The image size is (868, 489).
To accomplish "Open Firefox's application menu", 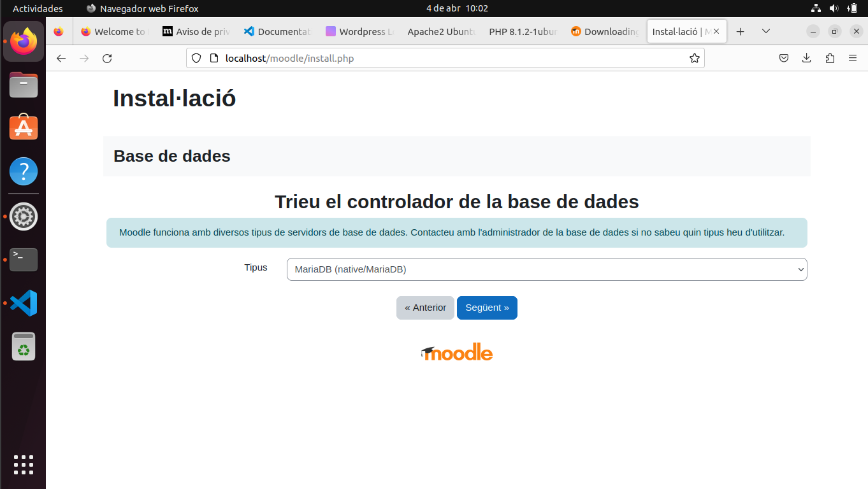I will (x=853, y=58).
